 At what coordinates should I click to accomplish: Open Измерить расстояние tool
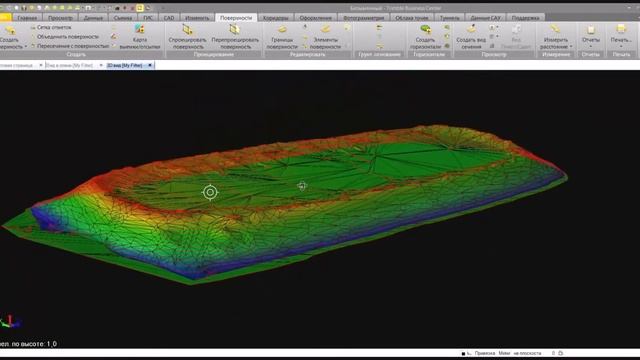(556, 37)
